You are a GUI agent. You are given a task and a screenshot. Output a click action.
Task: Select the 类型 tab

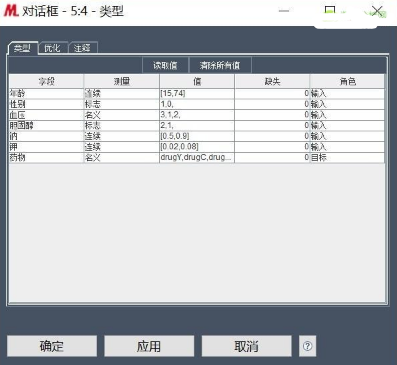pos(22,48)
